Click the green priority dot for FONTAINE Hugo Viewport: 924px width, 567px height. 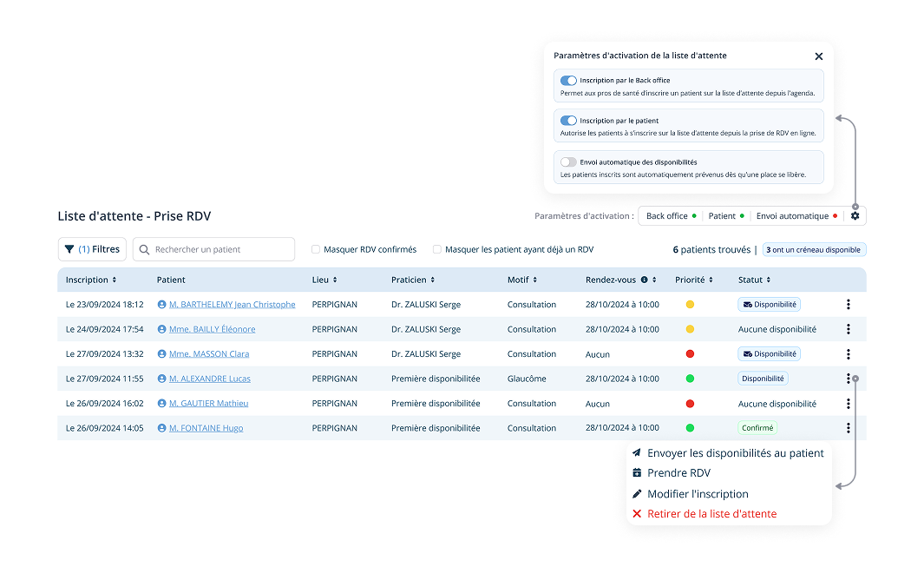690,428
